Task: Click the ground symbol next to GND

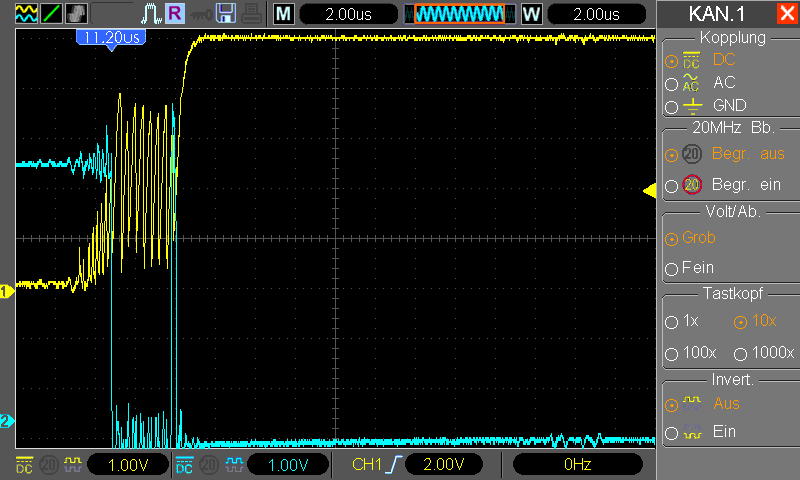Action: [x=692, y=106]
